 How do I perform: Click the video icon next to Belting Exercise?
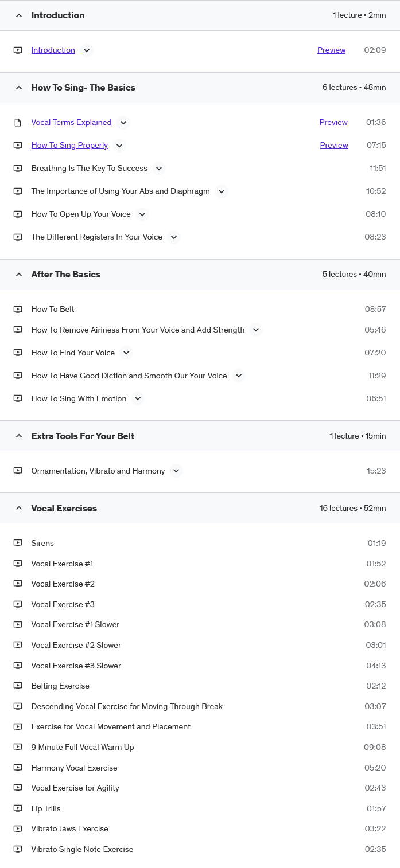click(x=18, y=686)
